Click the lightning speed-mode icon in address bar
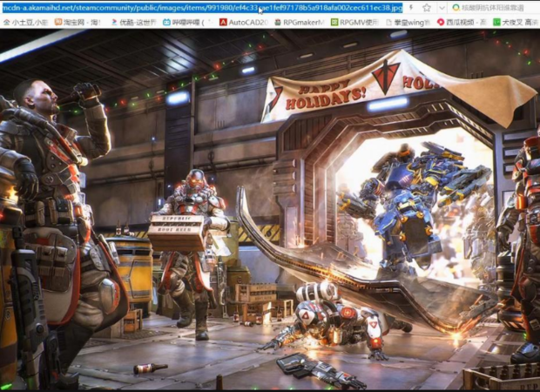540x392 pixels. point(412,8)
